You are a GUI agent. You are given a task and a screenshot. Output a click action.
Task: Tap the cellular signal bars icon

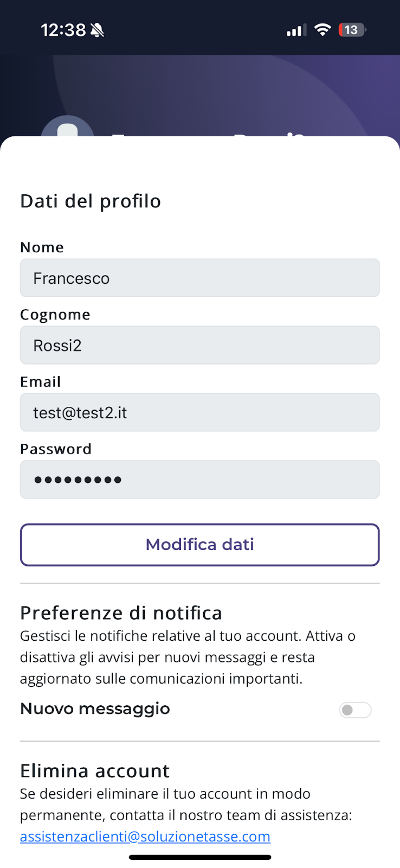point(296,30)
